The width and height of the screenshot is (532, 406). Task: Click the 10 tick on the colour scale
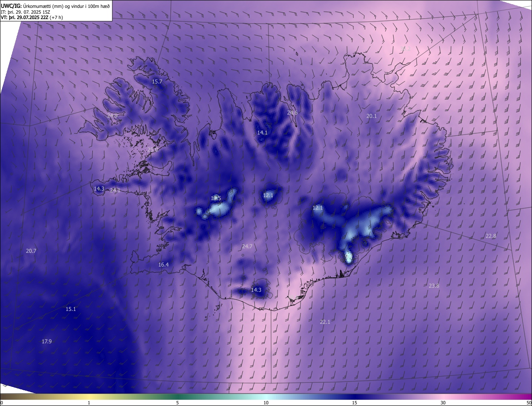(x=266, y=403)
